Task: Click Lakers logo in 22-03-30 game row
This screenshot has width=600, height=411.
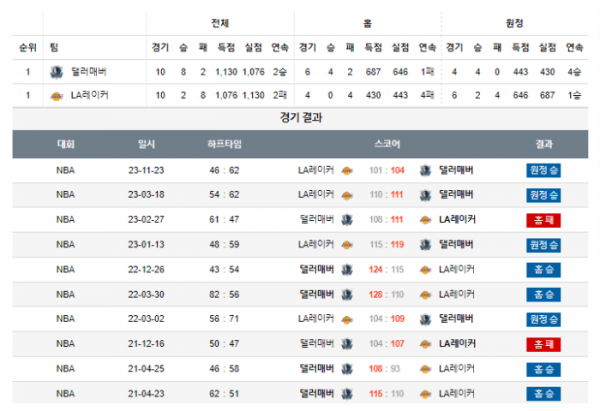Action: (426, 295)
